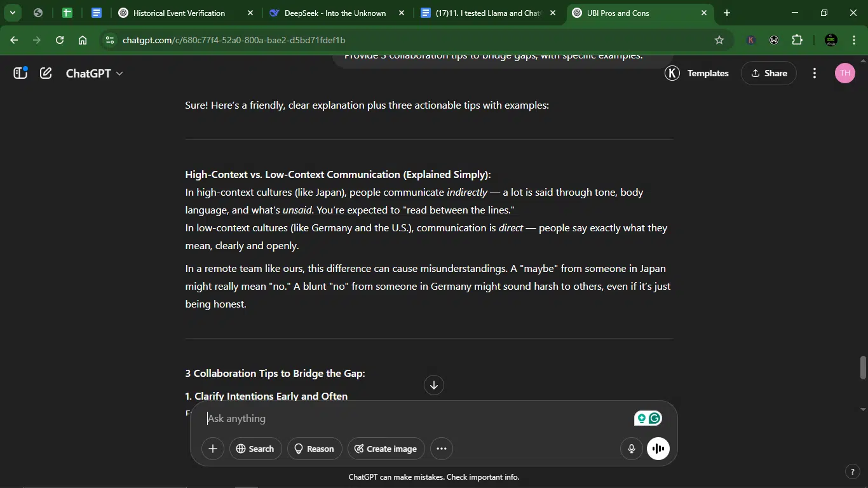The height and width of the screenshot is (488, 868).
Task: Click the Share button
Action: [769, 73]
